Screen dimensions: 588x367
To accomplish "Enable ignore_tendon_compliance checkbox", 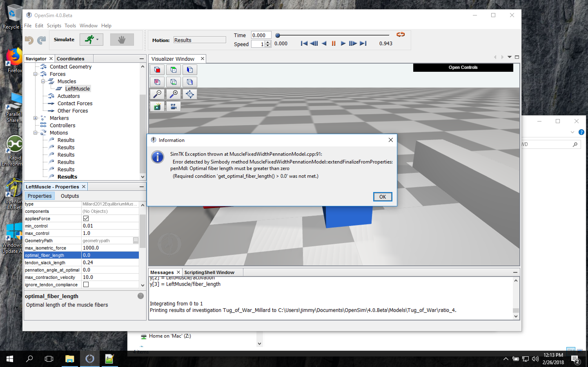I will click(86, 284).
